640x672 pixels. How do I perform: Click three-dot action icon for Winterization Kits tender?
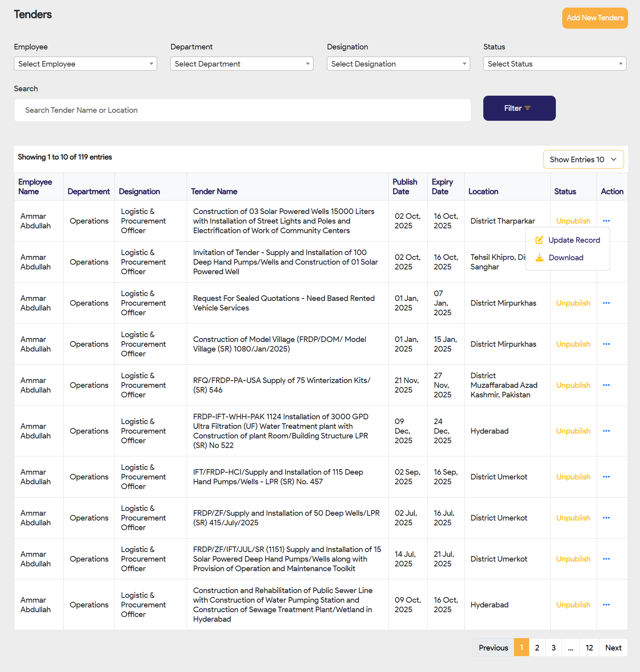(x=606, y=385)
